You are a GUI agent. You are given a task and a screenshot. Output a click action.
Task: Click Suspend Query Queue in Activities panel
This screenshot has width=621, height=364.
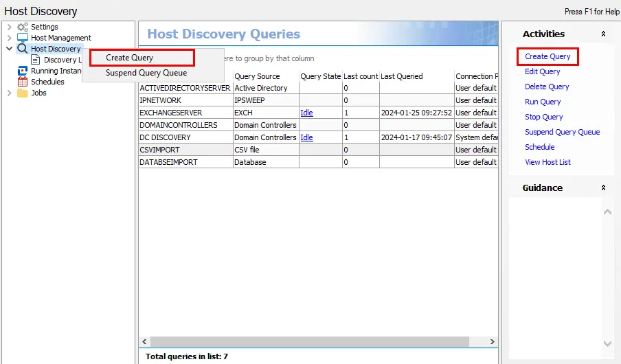[563, 132]
